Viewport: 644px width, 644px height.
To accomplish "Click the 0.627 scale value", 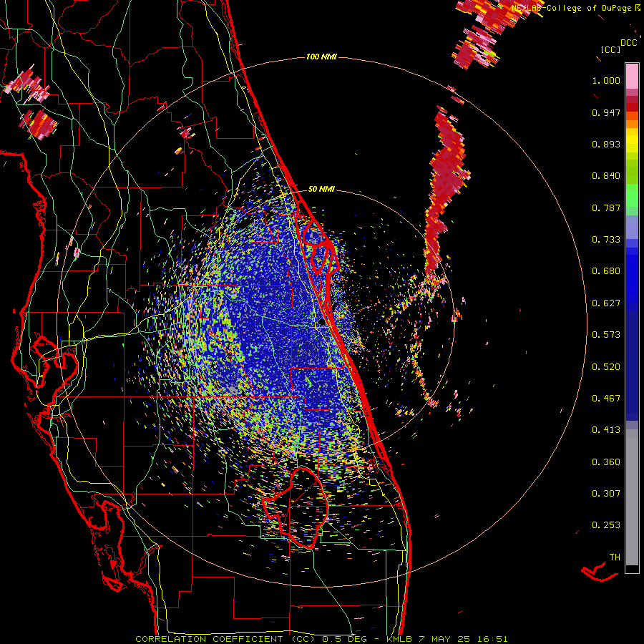I will tap(606, 303).
